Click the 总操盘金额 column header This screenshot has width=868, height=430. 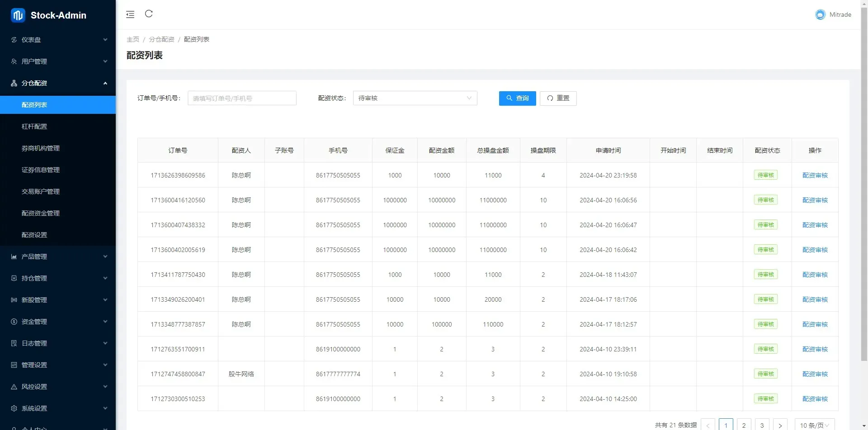[x=493, y=150]
